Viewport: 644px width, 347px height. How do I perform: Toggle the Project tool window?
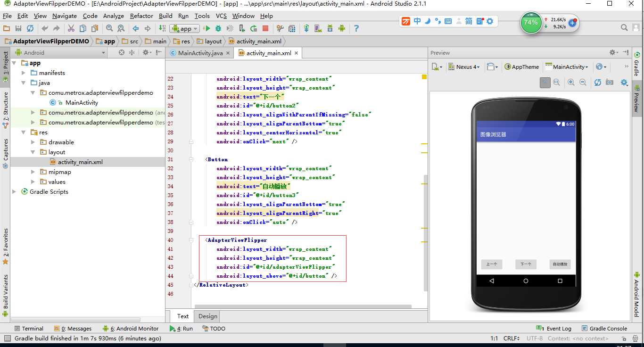(5, 66)
